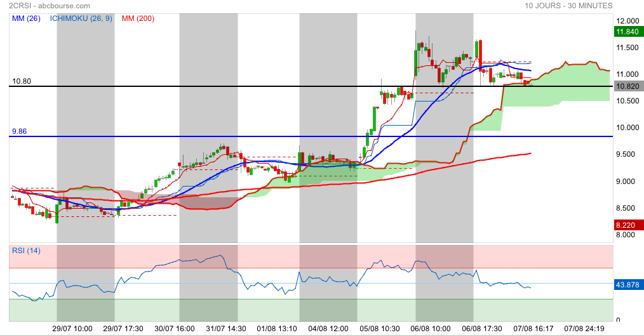The height and width of the screenshot is (335, 644).
Task: Click the 10.500 price axis label
Action: [x=627, y=101]
